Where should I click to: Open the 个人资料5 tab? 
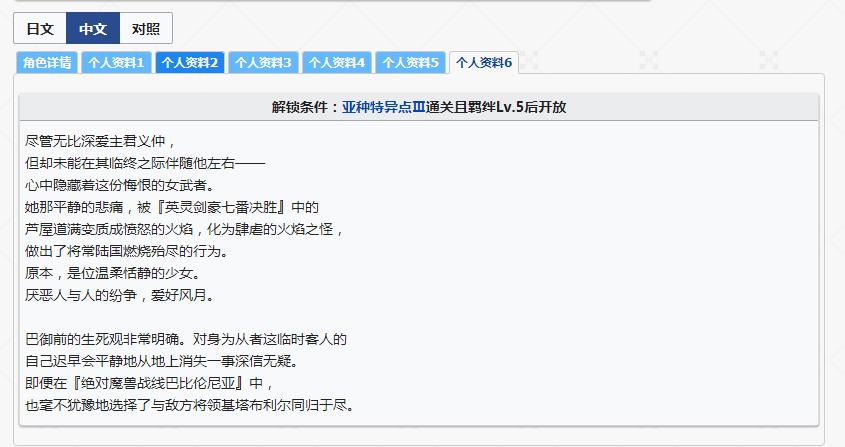point(411,63)
